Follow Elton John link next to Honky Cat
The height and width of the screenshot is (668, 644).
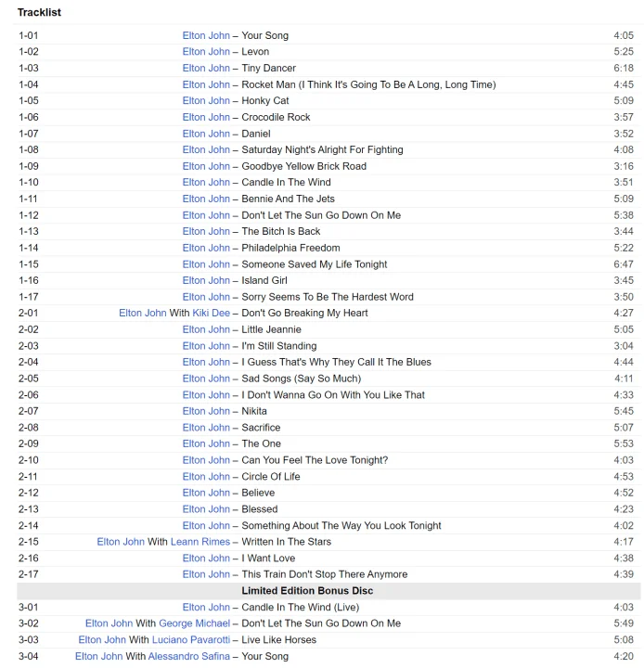(x=206, y=100)
